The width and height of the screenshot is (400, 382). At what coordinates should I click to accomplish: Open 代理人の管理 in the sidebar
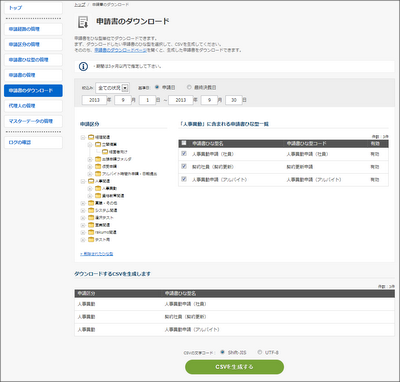point(33,106)
